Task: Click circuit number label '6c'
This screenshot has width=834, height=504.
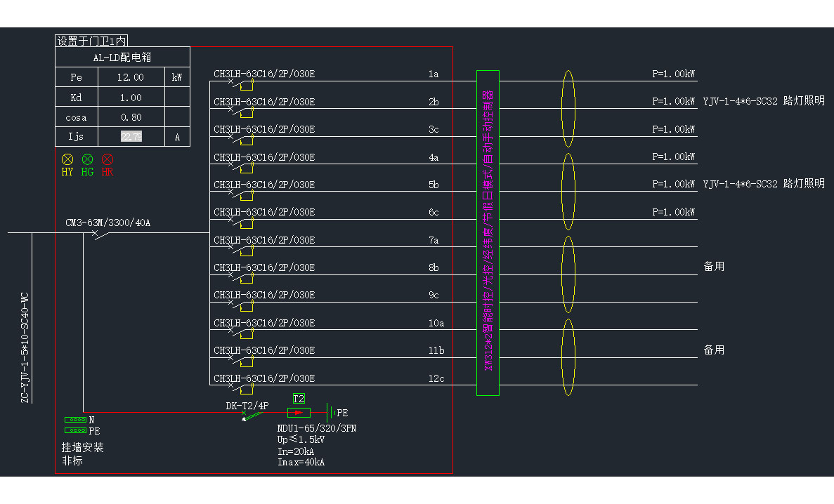Action: 434,212
